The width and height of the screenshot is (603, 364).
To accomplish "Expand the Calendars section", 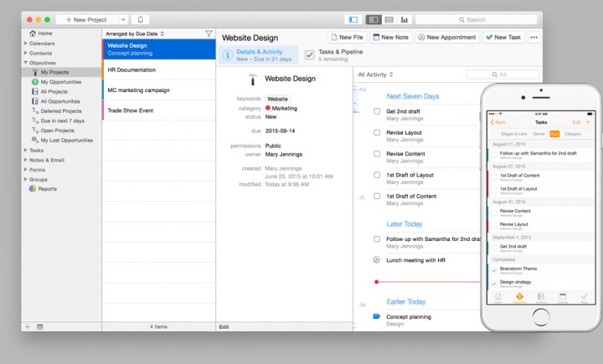I will pyautogui.click(x=26, y=43).
